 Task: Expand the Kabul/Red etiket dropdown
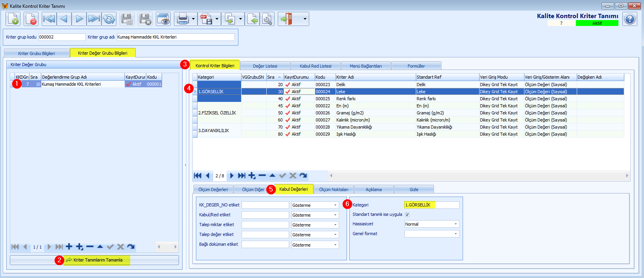tap(335, 215)
